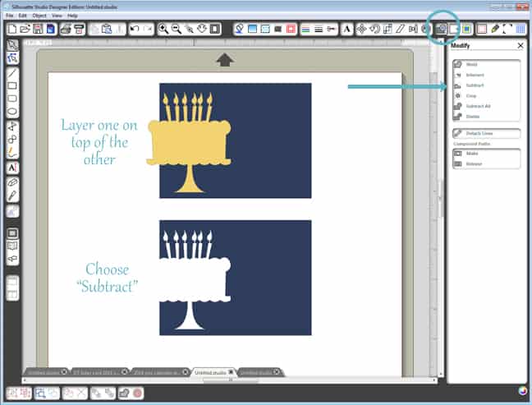Choose the Select arrow tool

(x=12, y=45)
